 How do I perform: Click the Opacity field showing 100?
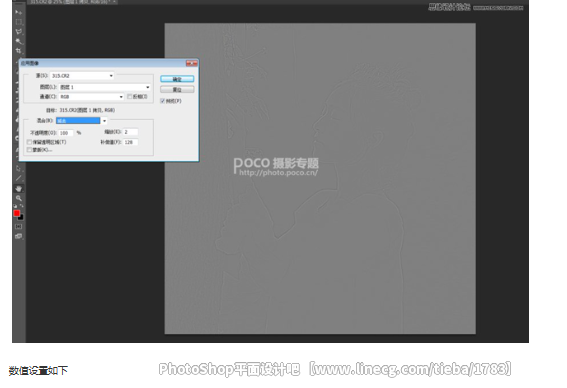point(66,133)
